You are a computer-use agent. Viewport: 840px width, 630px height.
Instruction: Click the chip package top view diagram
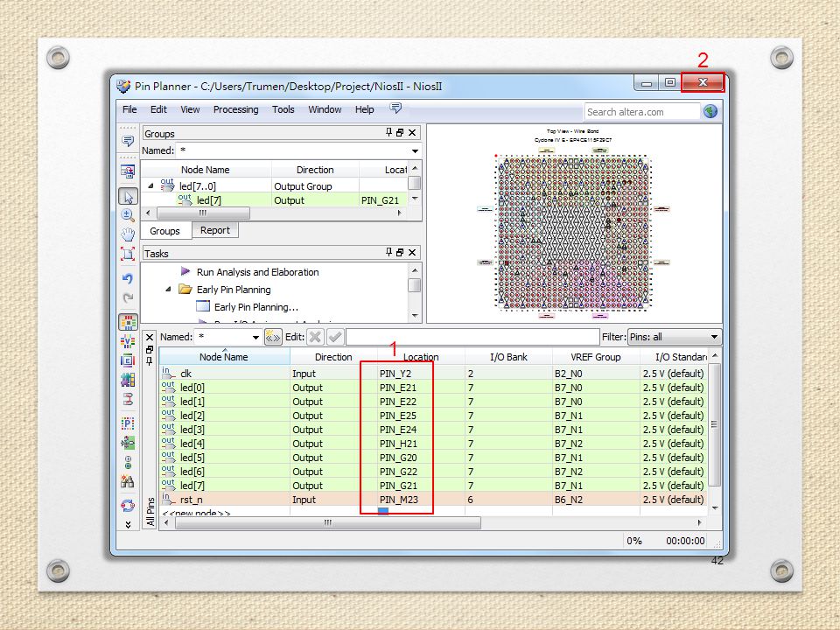tap(573, 231)
